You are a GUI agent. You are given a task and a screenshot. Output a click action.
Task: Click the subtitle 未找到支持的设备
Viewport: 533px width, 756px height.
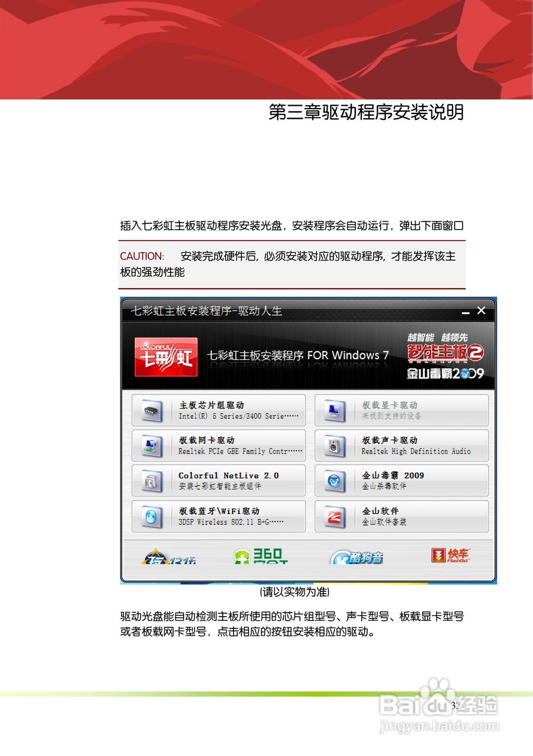[391, 416]
